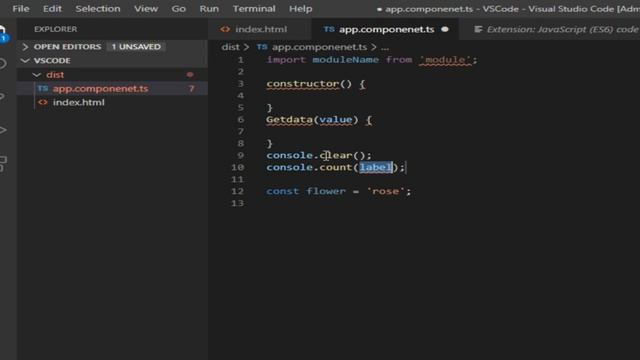Click the EXPLORER panel title

[x=56, y=29]
